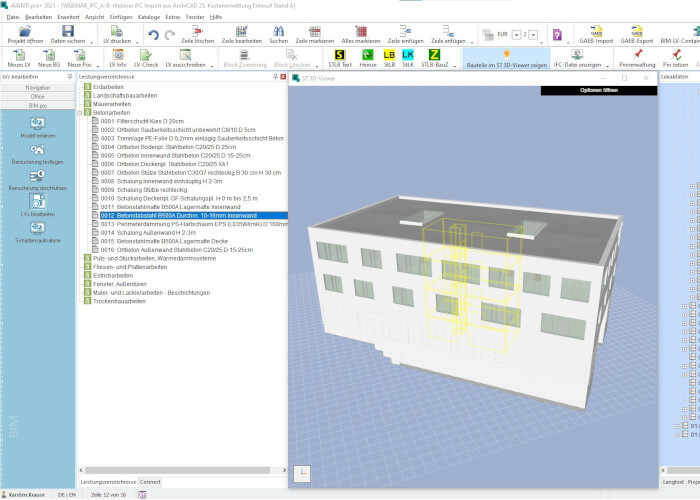
Task: Open the Ansicht menu
Action: [x=95, y=17]
